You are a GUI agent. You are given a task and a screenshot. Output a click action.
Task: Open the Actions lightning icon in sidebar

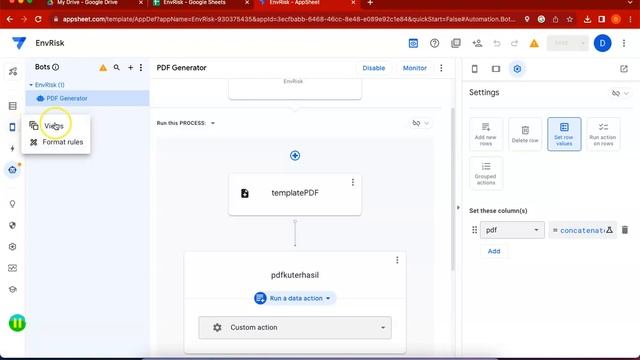tap(13, 148)
